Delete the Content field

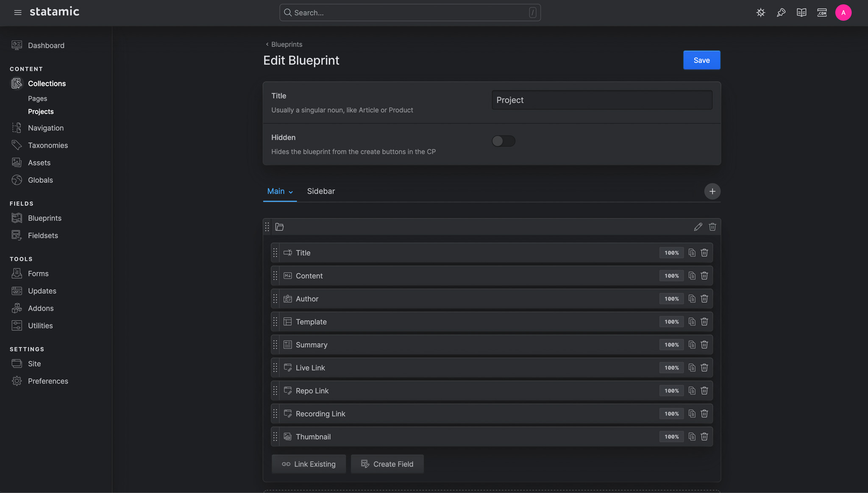point(704,276)
